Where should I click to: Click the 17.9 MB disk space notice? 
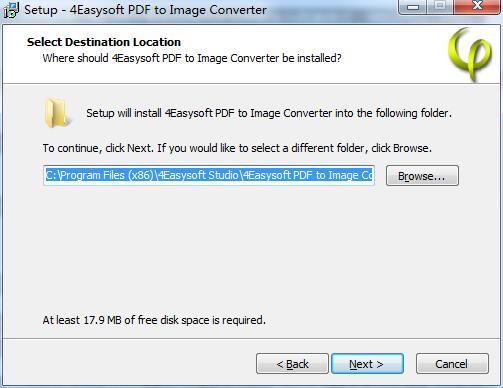click(x=154, y=320)
